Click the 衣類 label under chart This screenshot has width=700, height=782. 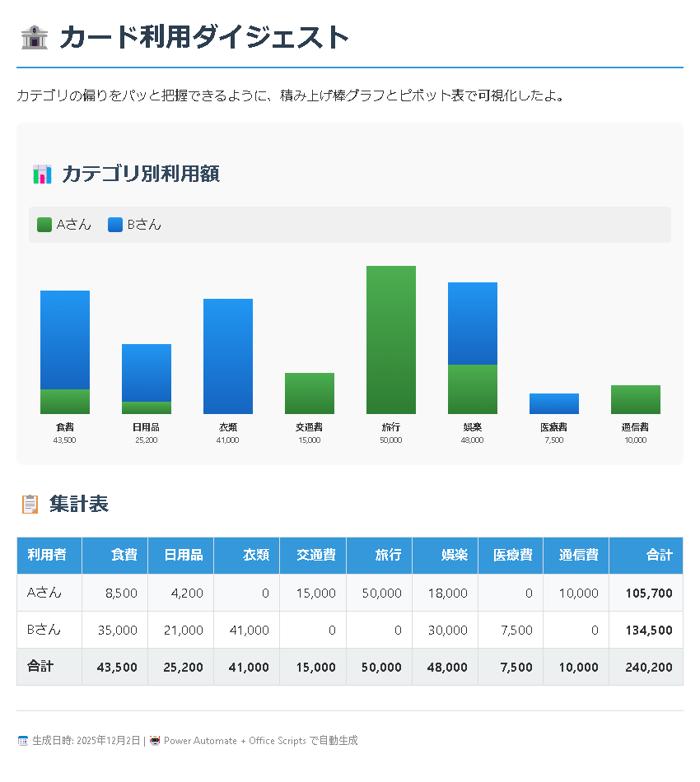coord(228,427)
